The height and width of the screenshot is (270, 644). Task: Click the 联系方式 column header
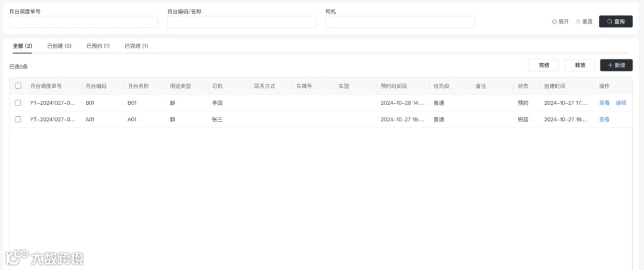click(265, 86)
